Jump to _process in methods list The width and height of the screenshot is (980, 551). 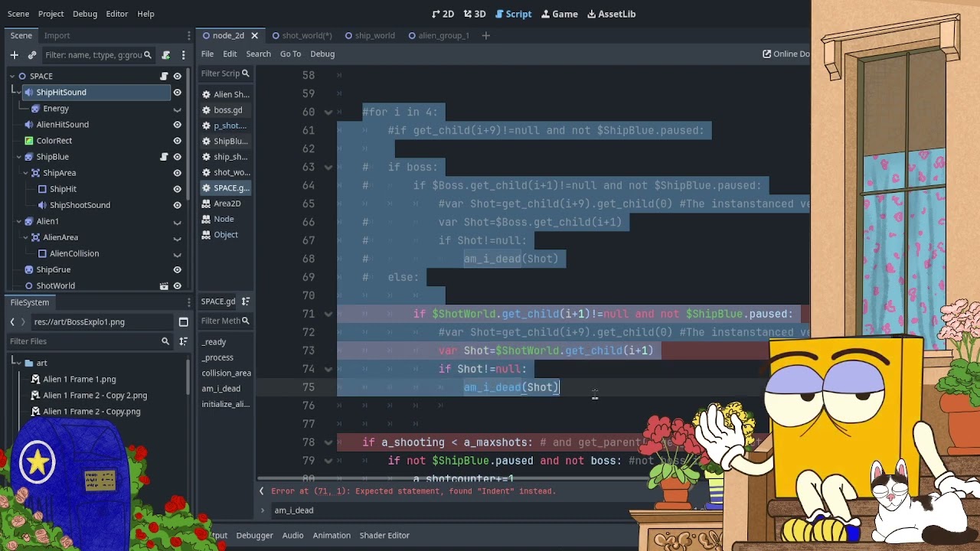(217, 358)
